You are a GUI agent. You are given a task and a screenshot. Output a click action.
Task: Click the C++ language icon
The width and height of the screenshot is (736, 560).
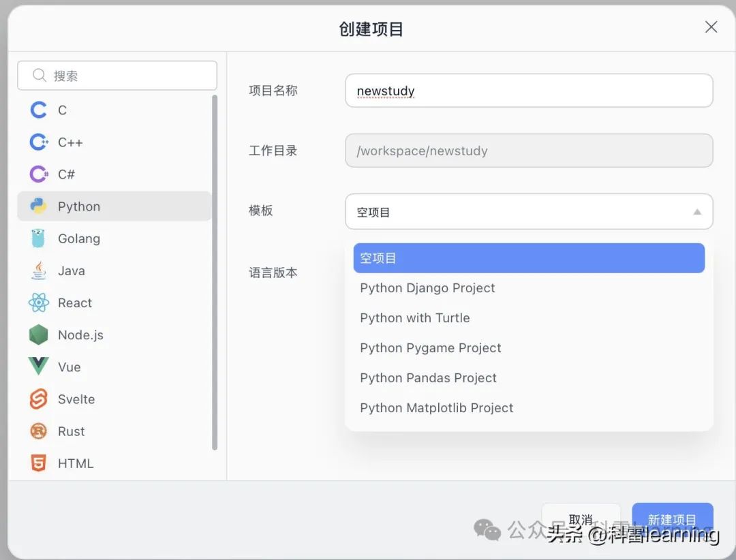pos(39,142)
